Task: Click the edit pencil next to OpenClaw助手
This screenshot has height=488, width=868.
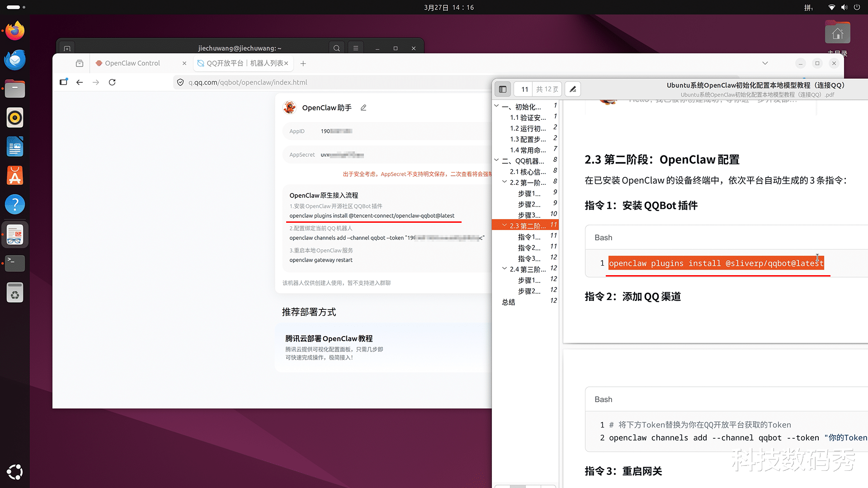Action: coord(363,108)
